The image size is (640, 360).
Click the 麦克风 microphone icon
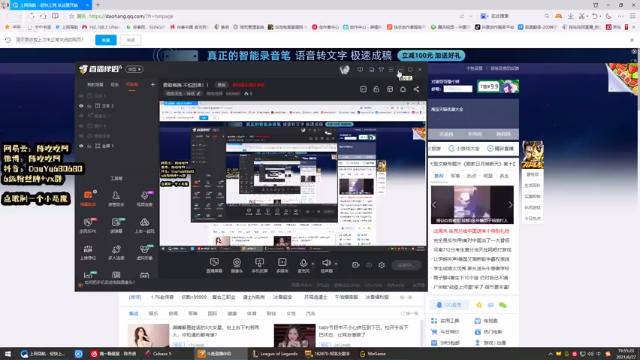(x=303, y=264)
